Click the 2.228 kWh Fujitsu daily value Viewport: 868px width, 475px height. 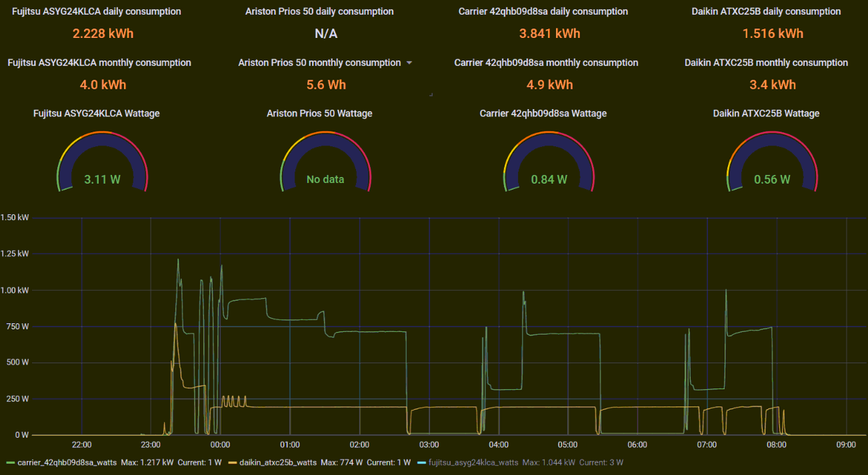pyautogui.click(x=102, y=33)
